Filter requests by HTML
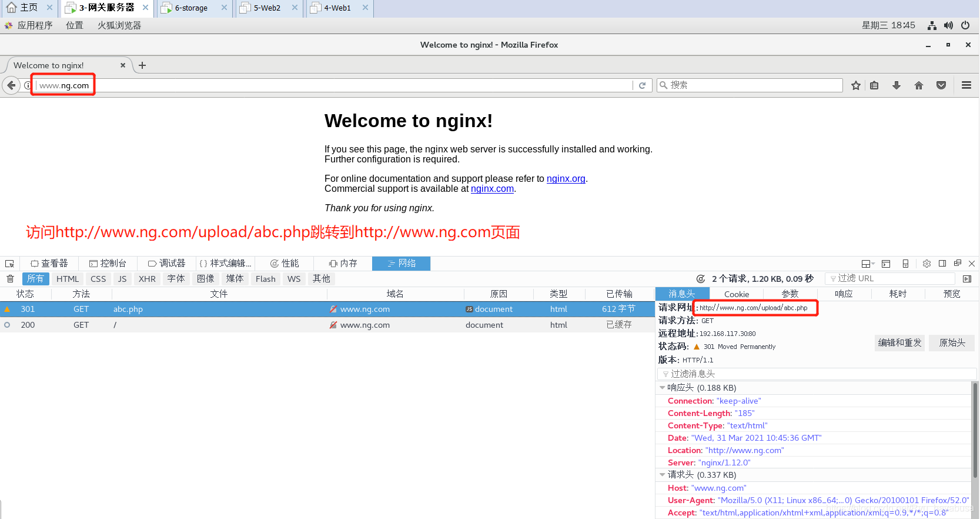The height and width of the screenshot is (519, 980). coord(68,279)
